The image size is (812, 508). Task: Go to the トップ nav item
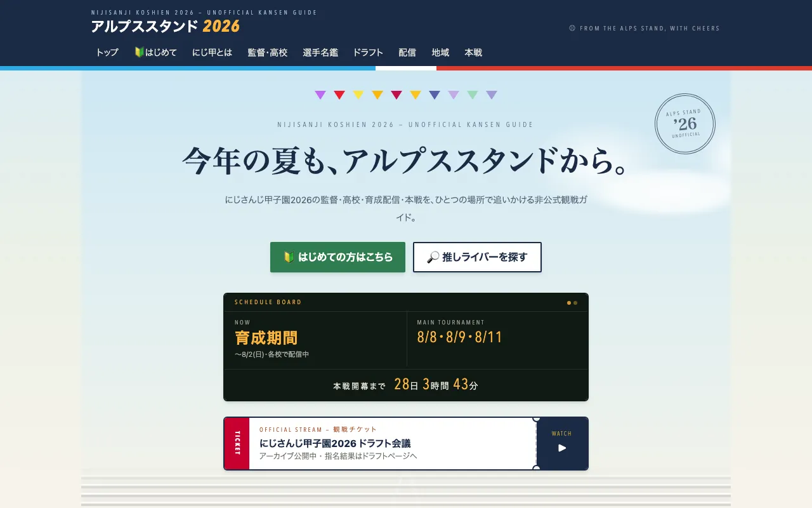click(x=107, y=53)
